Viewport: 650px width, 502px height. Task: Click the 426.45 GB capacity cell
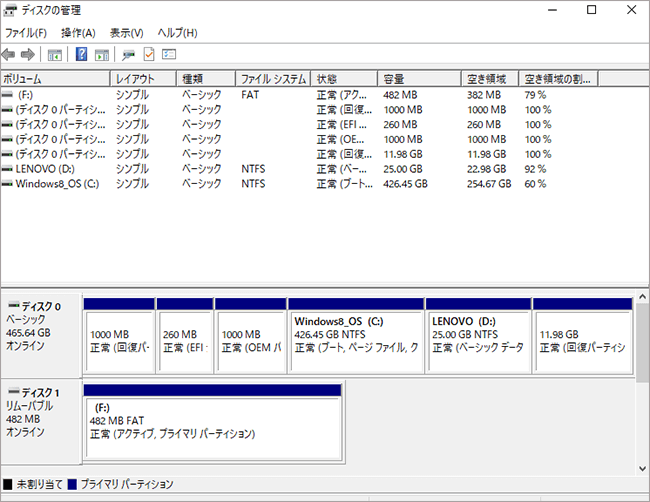pos(405,184)
